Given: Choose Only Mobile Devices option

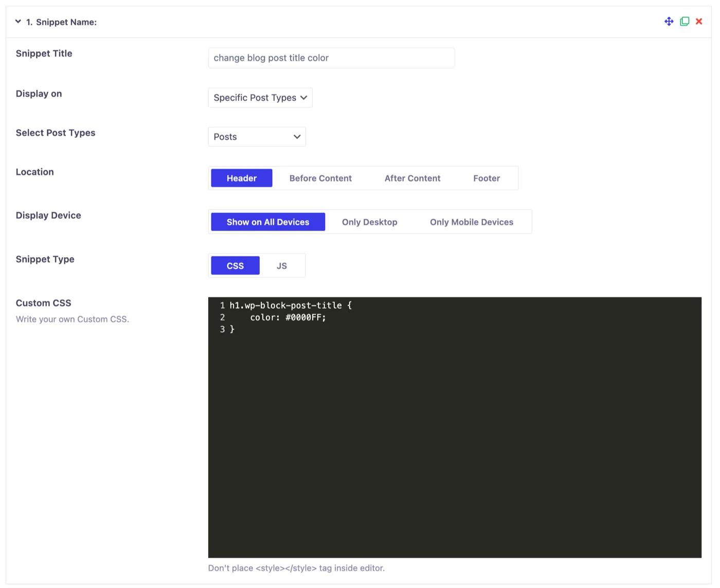Looking at the screenshot, I should pyautogui.click(x=472, y=222).
